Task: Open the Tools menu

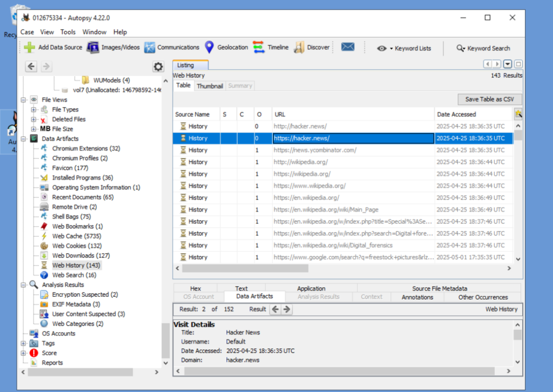Action: 68,32
